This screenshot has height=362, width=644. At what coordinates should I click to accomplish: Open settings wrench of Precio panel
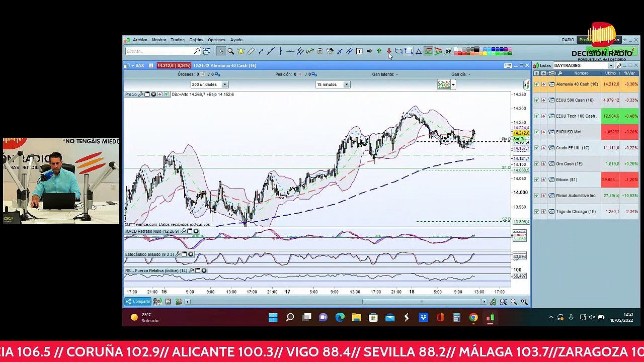coord(141,95)
